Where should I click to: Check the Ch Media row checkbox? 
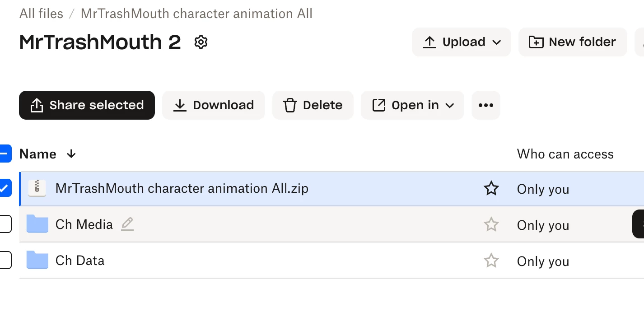5,224
